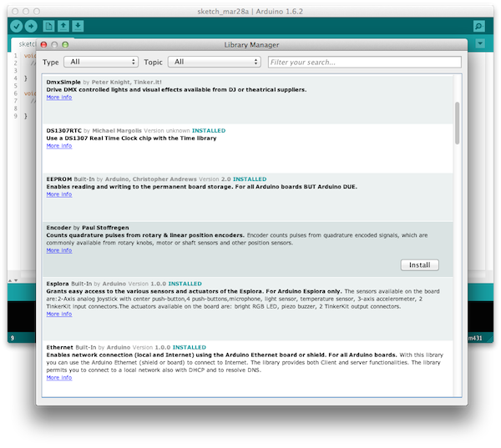The image size is (501, 448).
Task: Select the EEPROM library entry title
Action: pyautogui.click(x=59, y=179)
